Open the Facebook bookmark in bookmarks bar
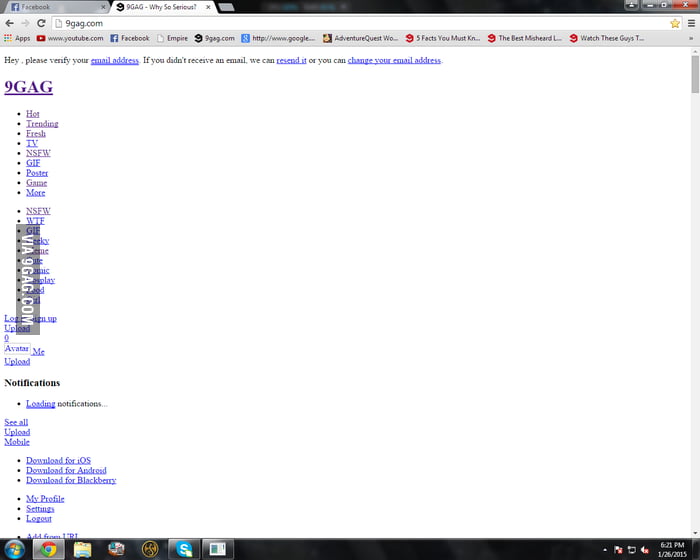The image size is (700, 560). point(130,38)
